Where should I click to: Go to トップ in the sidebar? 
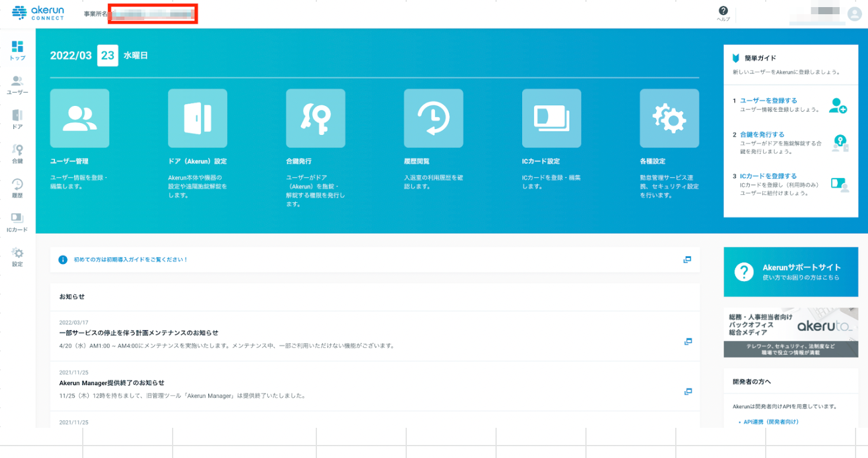17,50
